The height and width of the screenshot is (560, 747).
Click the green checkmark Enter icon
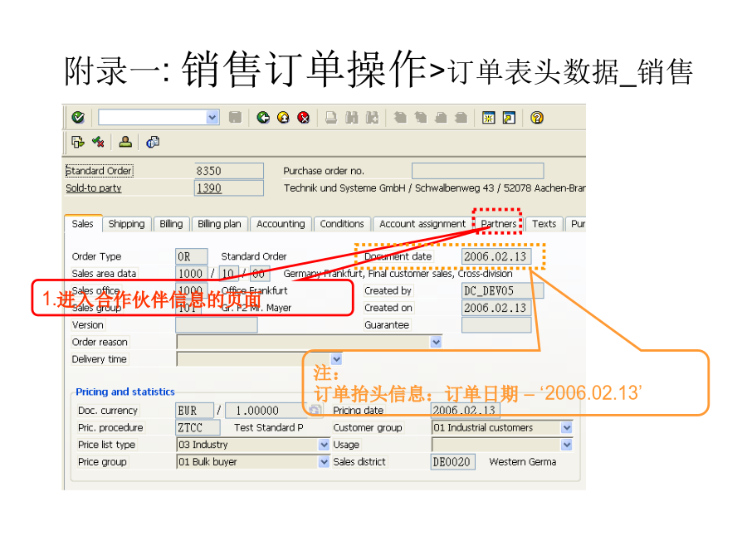78,117
